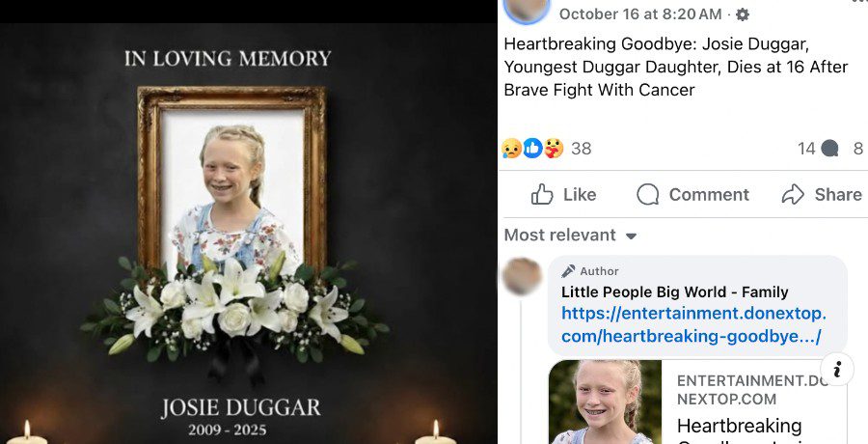Click the Share arrow icon

click(793, 195)
